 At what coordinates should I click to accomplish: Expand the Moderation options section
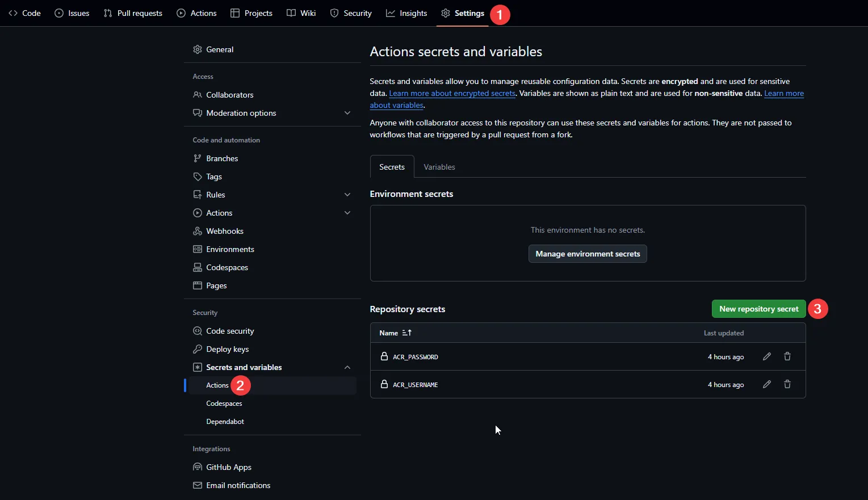(x=347, y=113)
